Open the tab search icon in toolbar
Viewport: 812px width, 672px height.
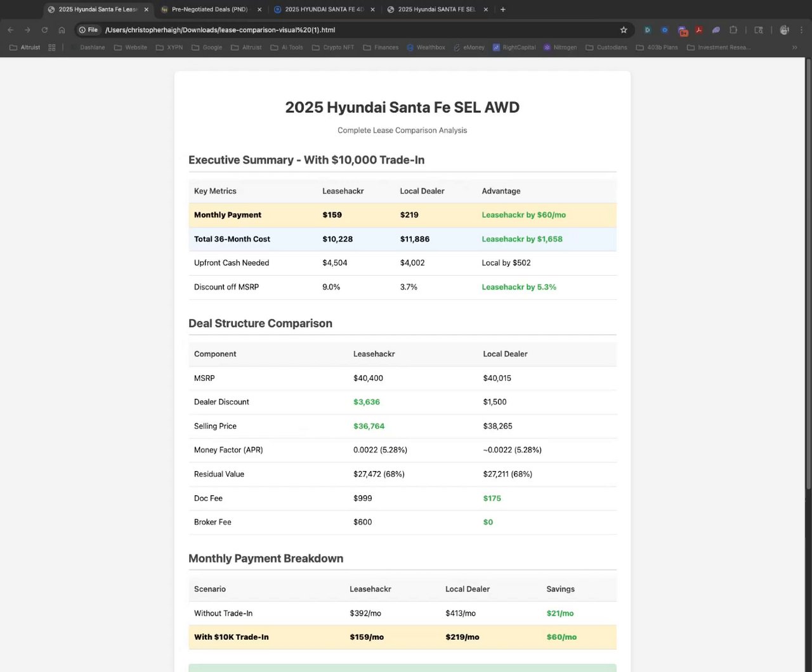point(759,30)
